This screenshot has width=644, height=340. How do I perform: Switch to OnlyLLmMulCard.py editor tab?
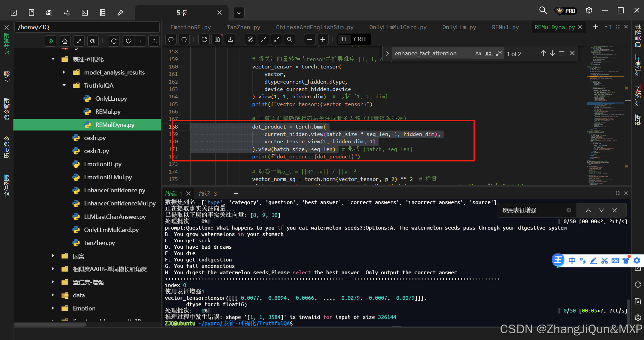click(398, 27)
